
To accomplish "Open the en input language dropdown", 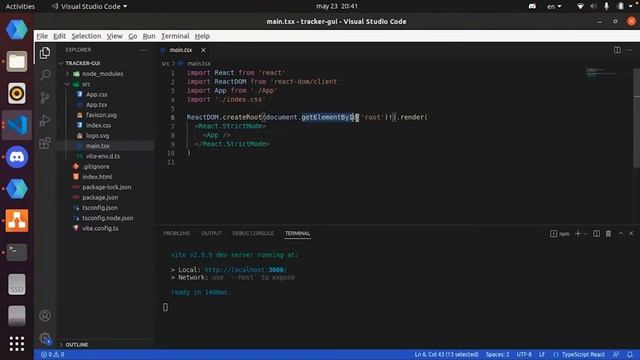I will click(554, 6).
